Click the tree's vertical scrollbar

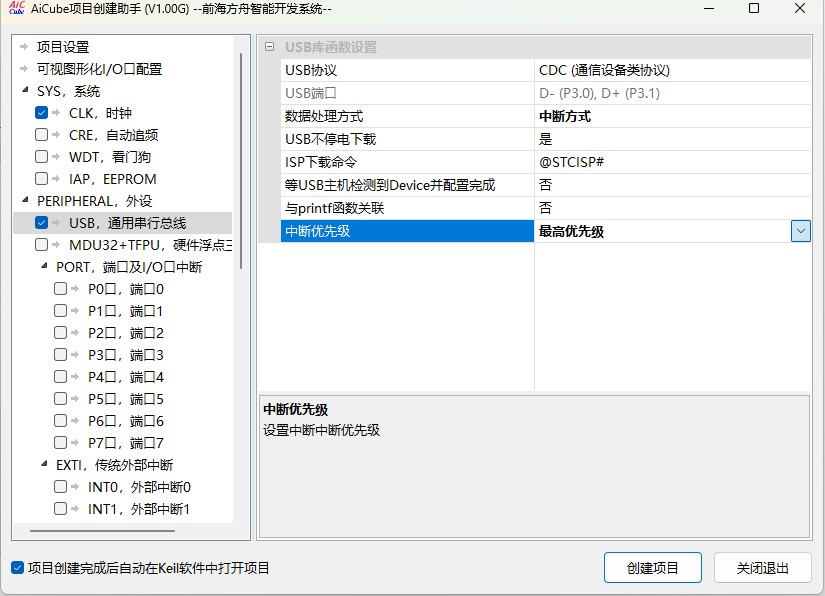click(241, 161)
